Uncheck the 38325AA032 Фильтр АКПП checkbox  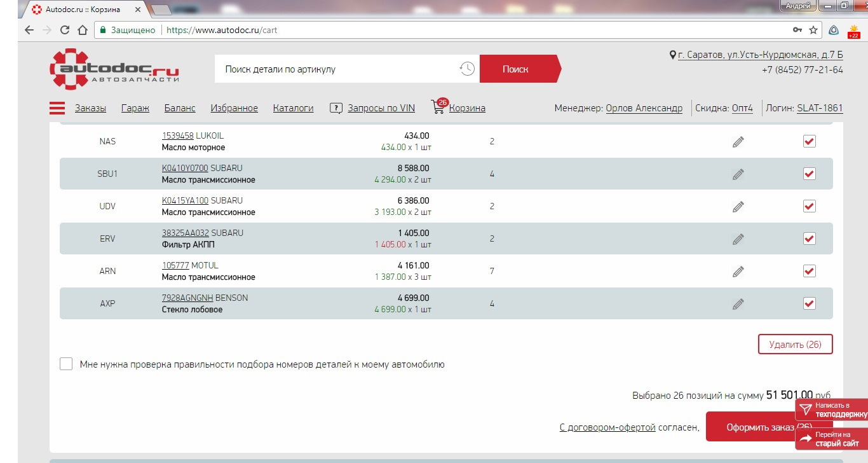click(x=809, y=238)
